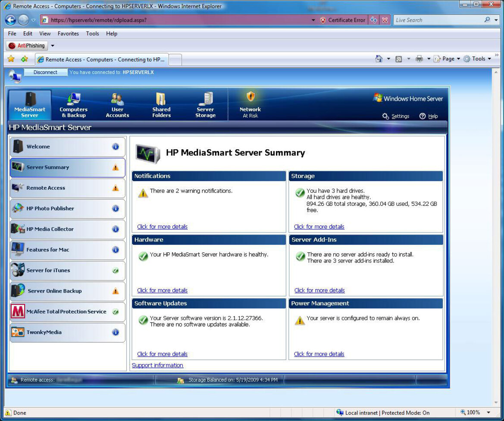The image size is (504, 421).
Task: Open the File menu
Action: coord(12,34)
